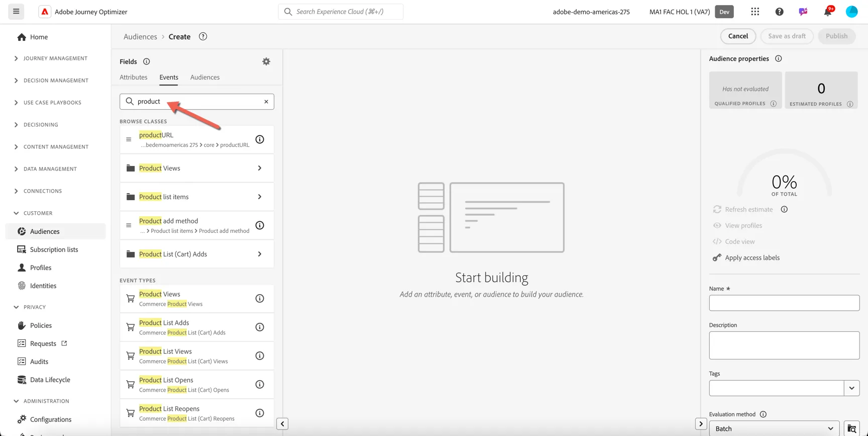Open the notifications bell

point(828,12)
